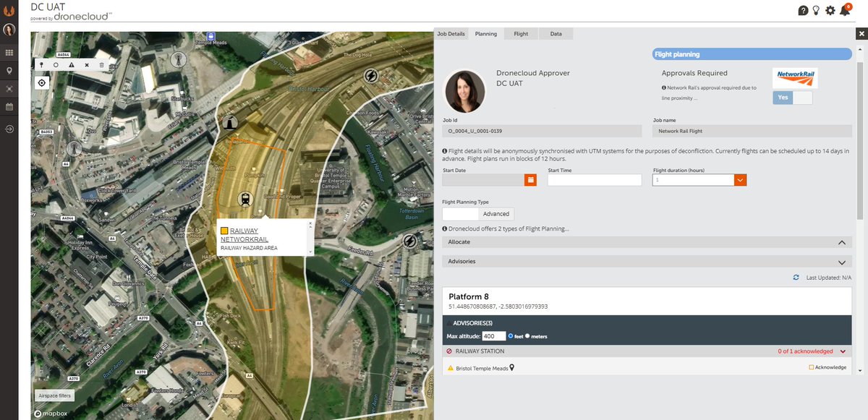Check the Acknowledge box for Bristol Temple Meads
868x420 pixels.
coord(812,367)
